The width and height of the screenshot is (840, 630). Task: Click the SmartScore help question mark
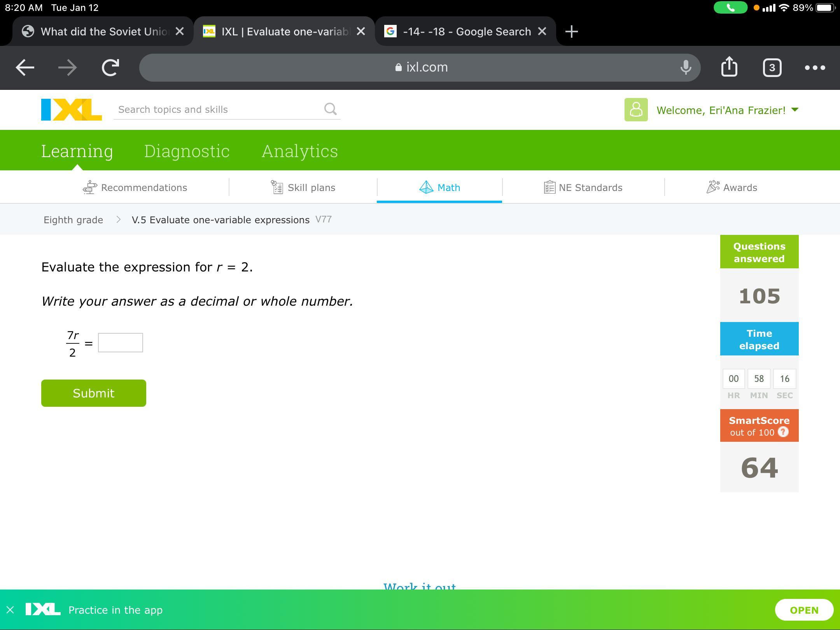[x=783, y=432]
